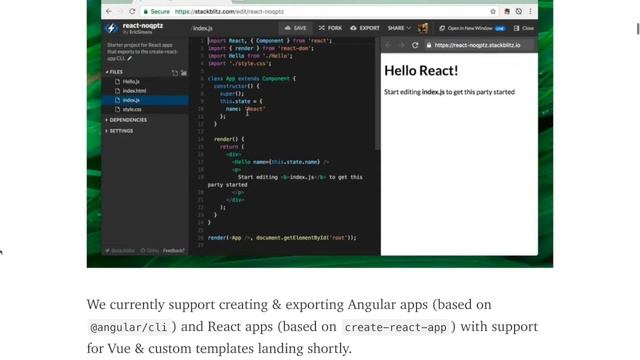Click the GitHub link in sidebar footer
The height and width of the screenshot is (360, 640).
click(x=150, y=251)
